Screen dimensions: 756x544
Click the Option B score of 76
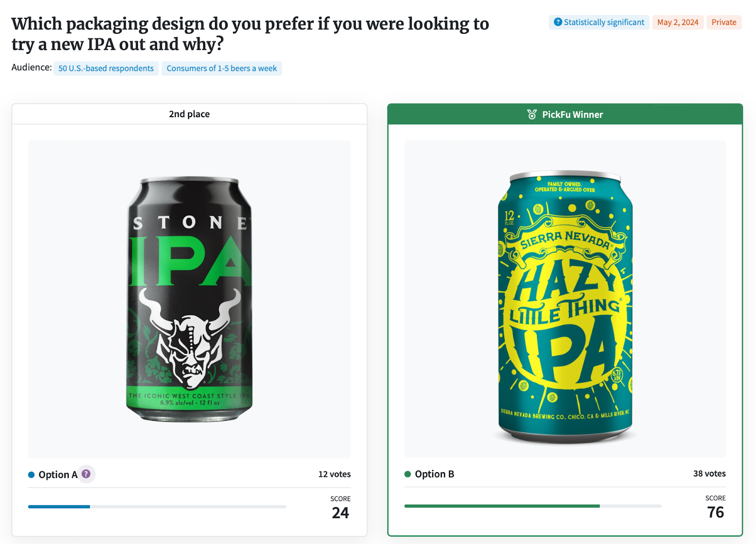pyautogui.click(x=715, y=512)
